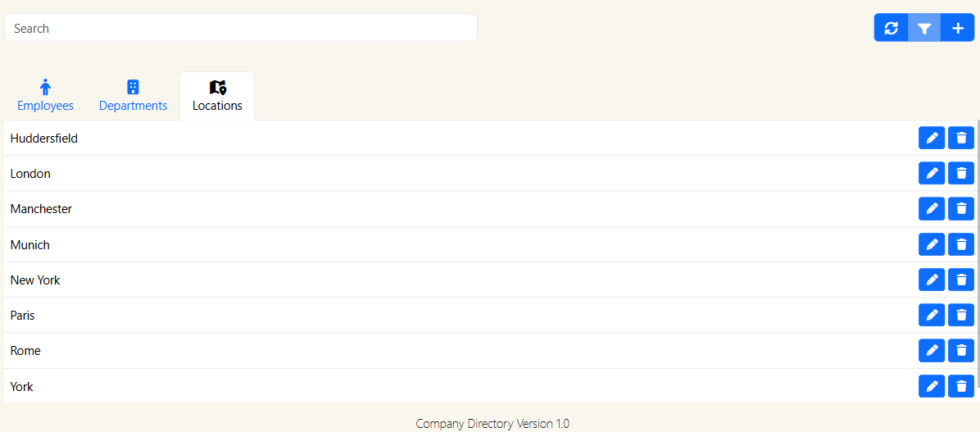Edit the New York location
This screenshot has width=980, height=432.
click(x=932, y=280)
